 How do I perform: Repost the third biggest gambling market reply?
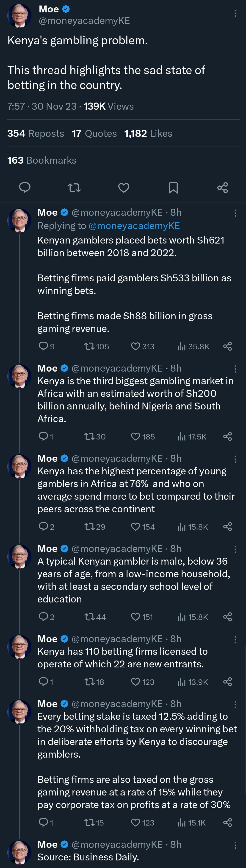pyautogui.click(x=89, y=437)
